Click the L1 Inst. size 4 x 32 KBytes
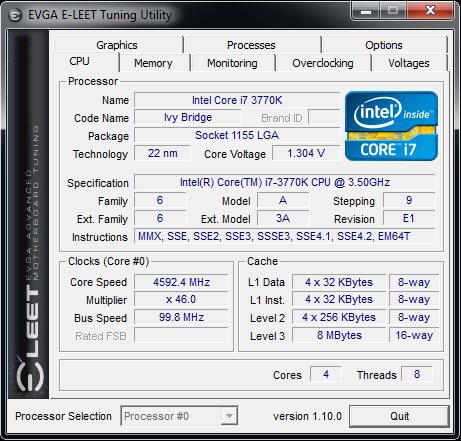Viewport: 461px width, 441px height. tap(339, 299)
